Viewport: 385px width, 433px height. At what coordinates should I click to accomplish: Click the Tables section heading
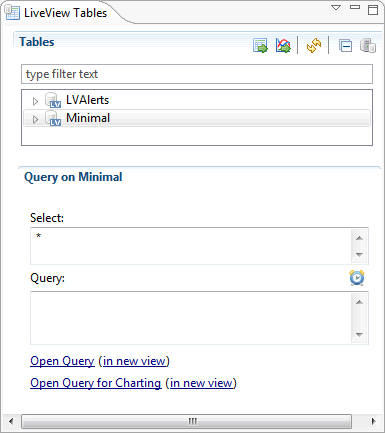37,42
